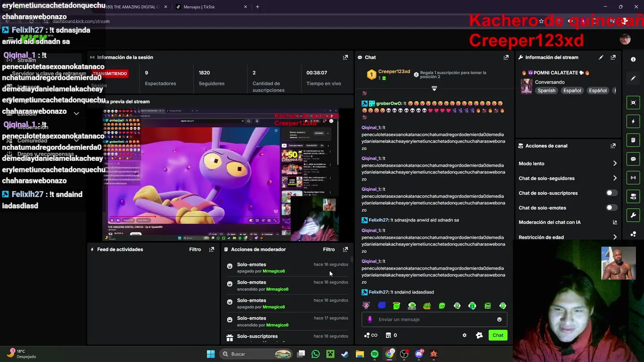The image size is (644, 362).
Task: Click the star badge icon beside Chat button
Action: [x=479, y=335]
